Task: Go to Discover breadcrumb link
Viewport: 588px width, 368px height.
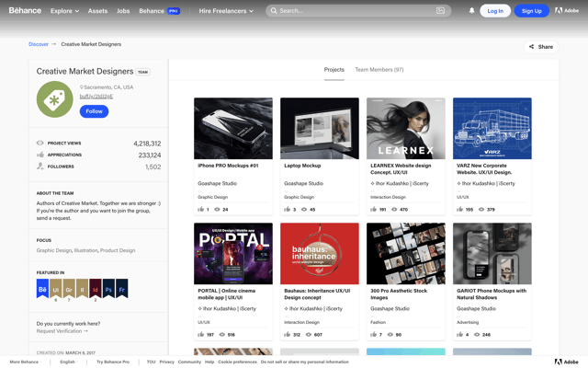Action: pyautogui.click(x=39, y=44)
